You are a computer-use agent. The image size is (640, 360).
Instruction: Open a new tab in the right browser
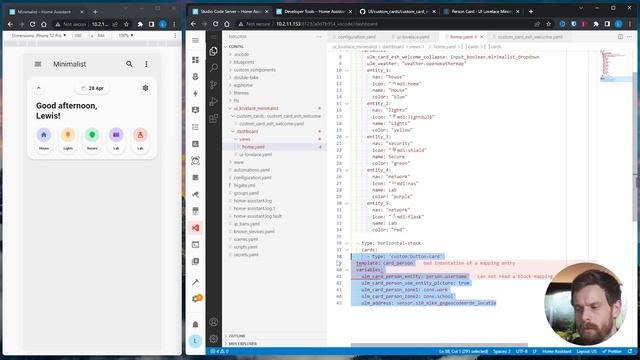point(531,11)
